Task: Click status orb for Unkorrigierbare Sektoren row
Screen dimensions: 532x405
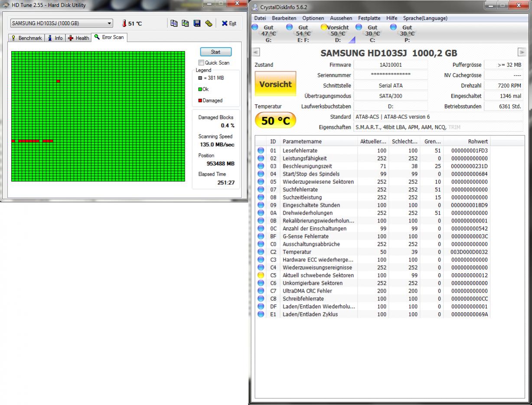Action: 261,283
